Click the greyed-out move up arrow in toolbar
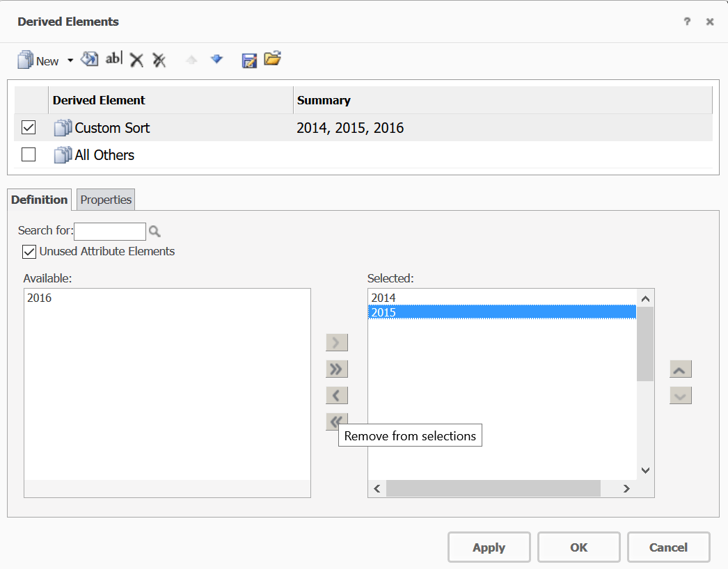Image resolution: width=728 pixels, height=569 pixels. click(x=191, y=59)
